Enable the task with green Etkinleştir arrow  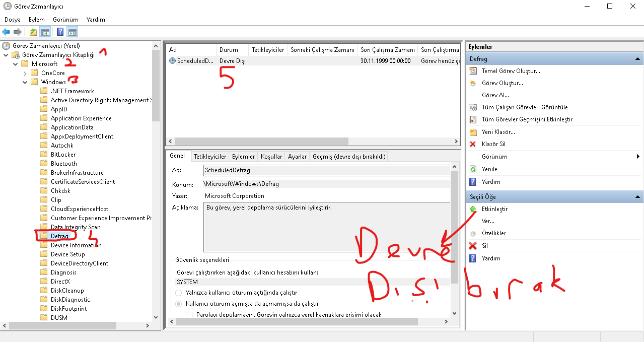[473, 209]
